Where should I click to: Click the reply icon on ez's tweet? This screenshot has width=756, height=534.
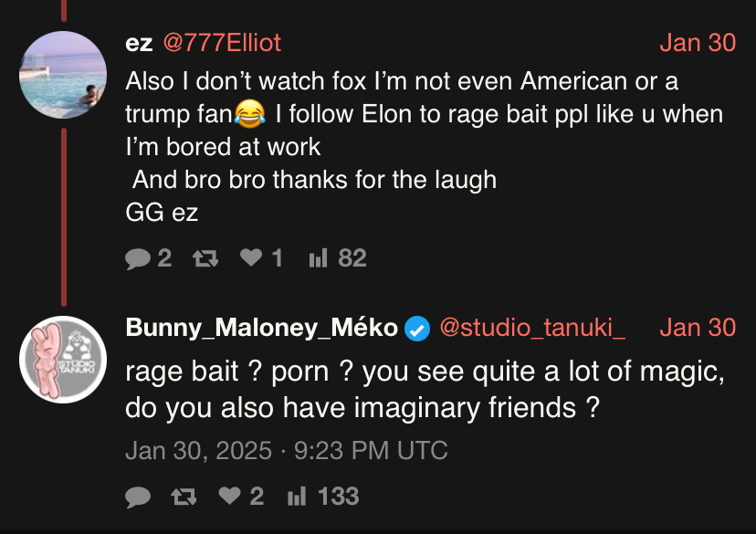pyautogui.click(x=138, y=259)
